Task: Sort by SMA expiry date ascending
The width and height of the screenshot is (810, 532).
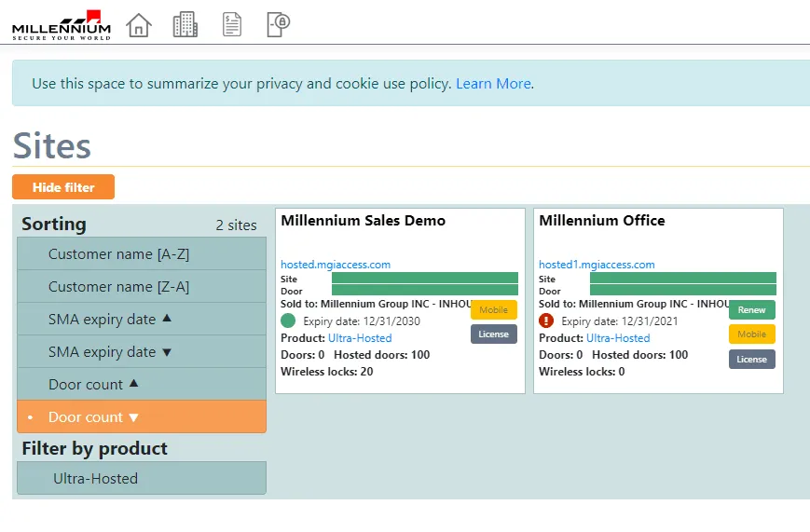Action: pos(142,320)
